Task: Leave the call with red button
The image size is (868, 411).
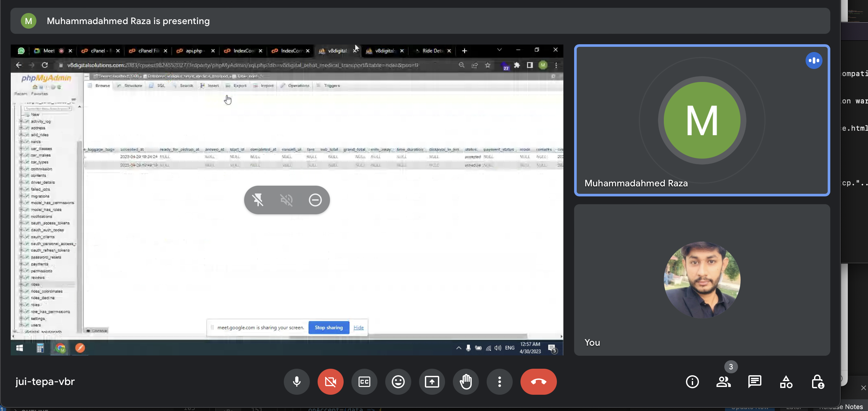Action: [538, 382]
